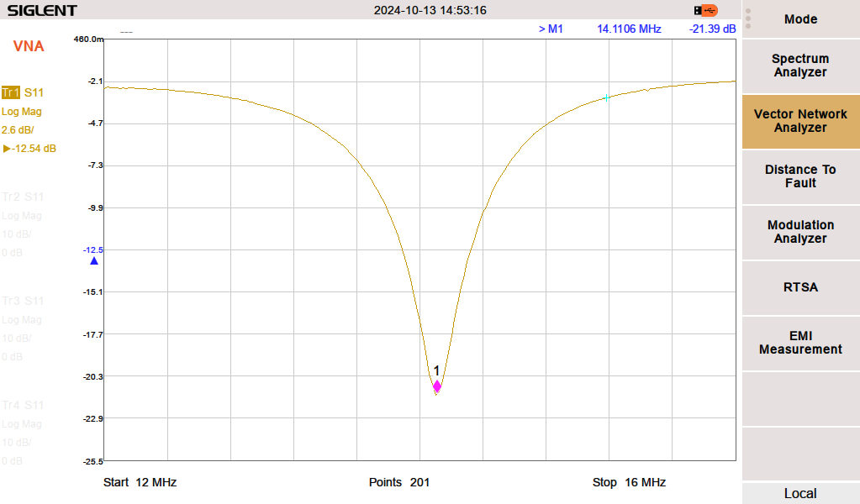Viewport: 860px width, 504px height.
Task: Click the 460.0m top axis label
Action: tap(89, 39)
